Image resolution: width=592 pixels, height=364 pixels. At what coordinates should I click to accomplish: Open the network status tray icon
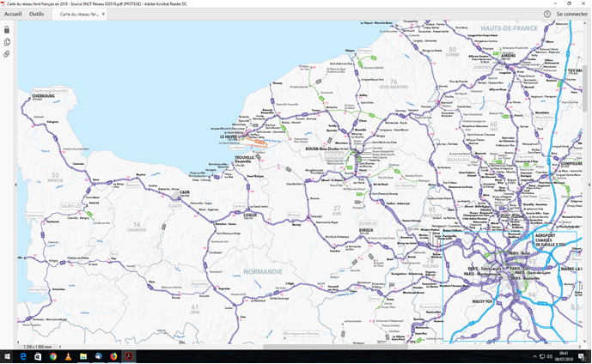click(542, 356)
